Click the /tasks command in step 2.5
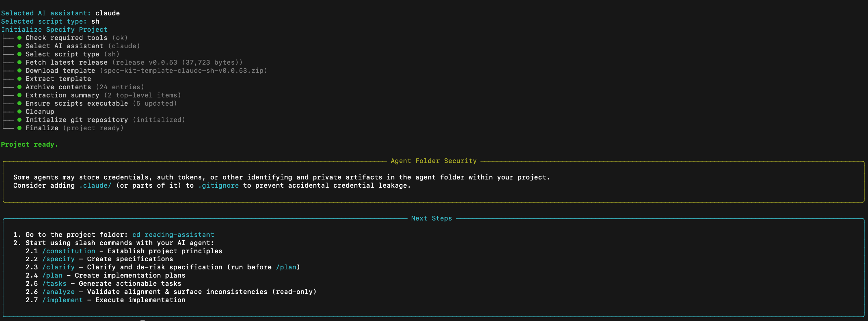This screenshot has height=321, width=868. pos(54,284)
